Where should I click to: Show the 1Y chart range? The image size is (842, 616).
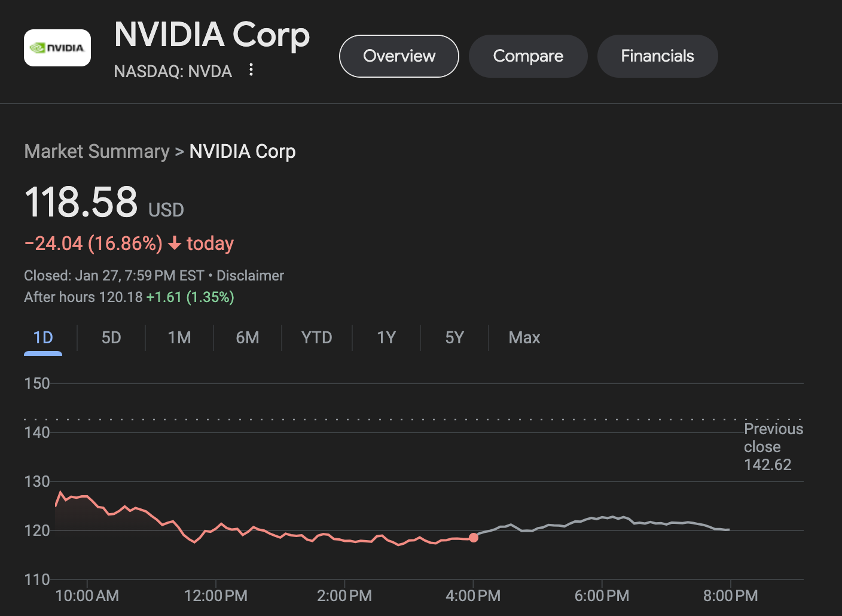[386, 338]
